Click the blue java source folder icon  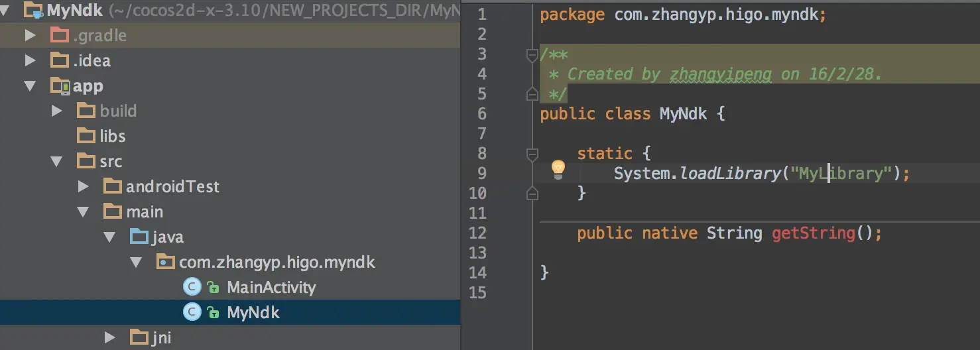pyautogui.click(x=140, y=237)
